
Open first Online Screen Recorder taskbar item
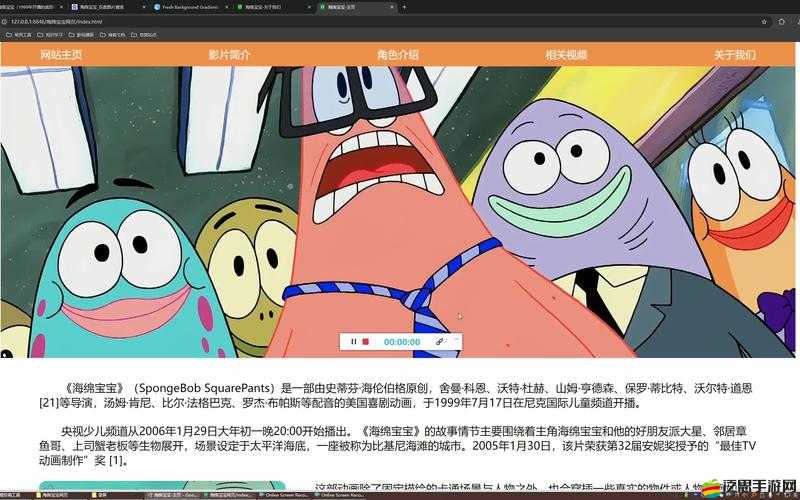click(x=286, y=495)
